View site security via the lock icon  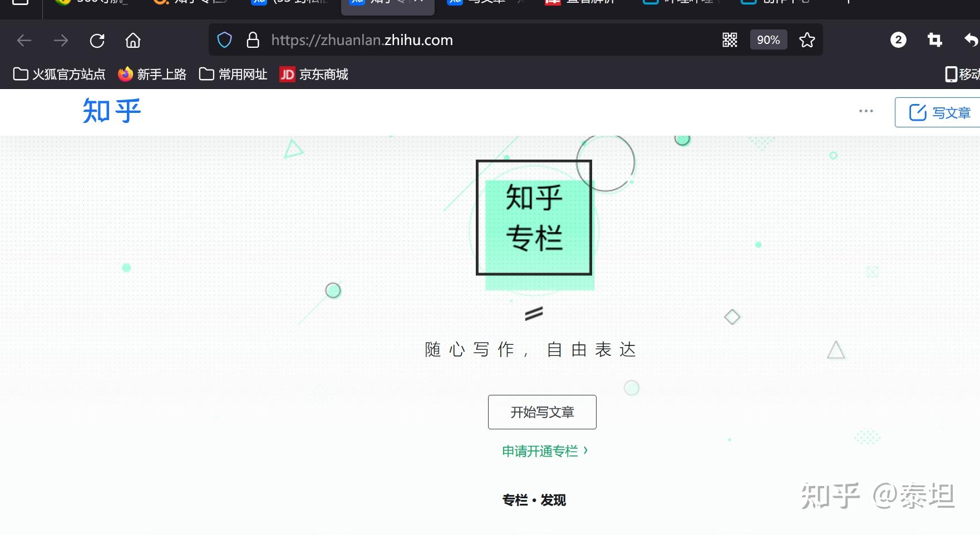(253, 40)
